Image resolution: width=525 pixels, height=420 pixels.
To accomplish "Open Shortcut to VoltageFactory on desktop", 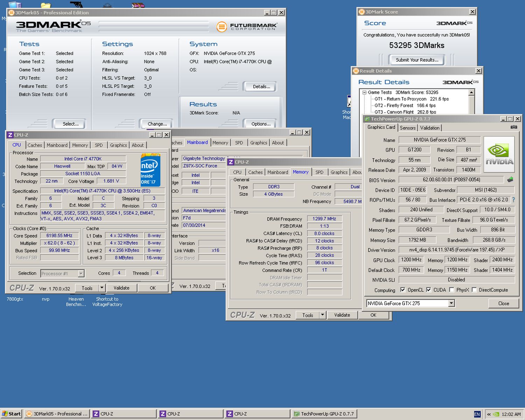I will [x=107, y=302].
